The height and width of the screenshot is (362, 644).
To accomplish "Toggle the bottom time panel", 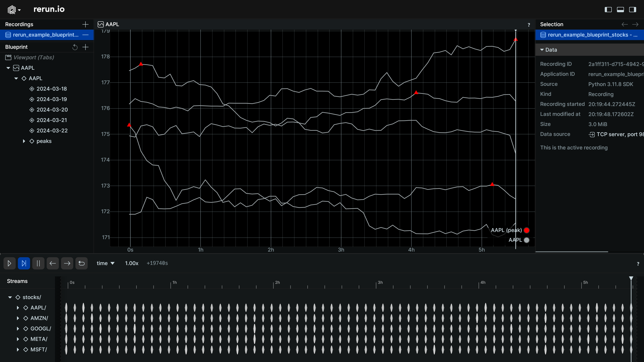I will (620, 10).
